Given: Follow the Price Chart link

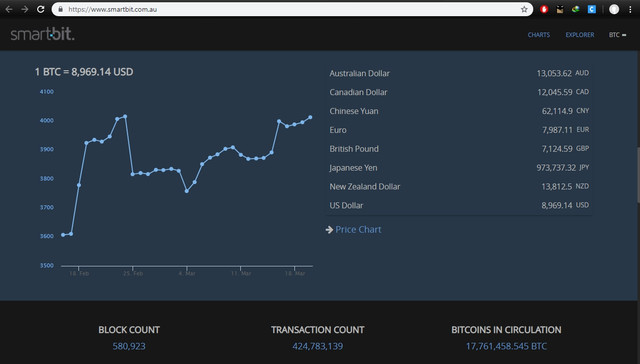Looking at the screenshot, I should (358, 230).
